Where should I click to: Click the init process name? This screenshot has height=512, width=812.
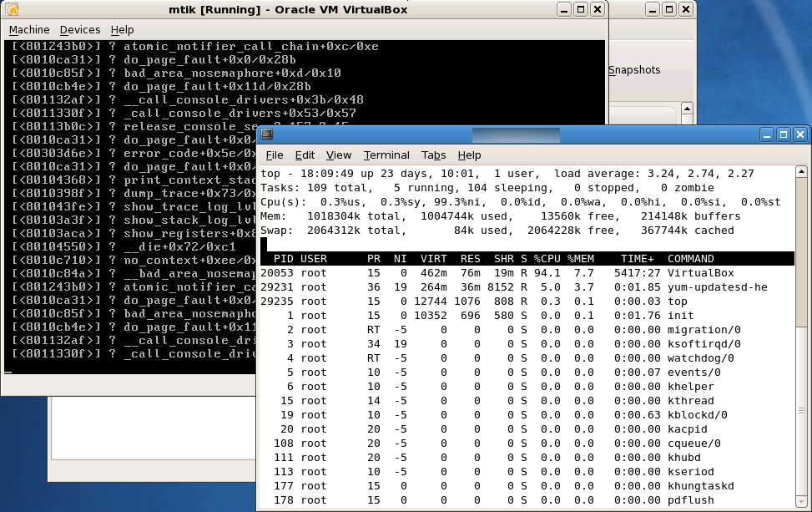(x=680, y=316)
